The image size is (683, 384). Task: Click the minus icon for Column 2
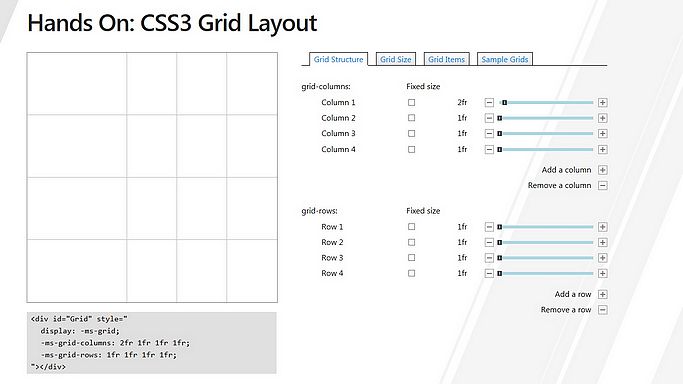point(489,118)
